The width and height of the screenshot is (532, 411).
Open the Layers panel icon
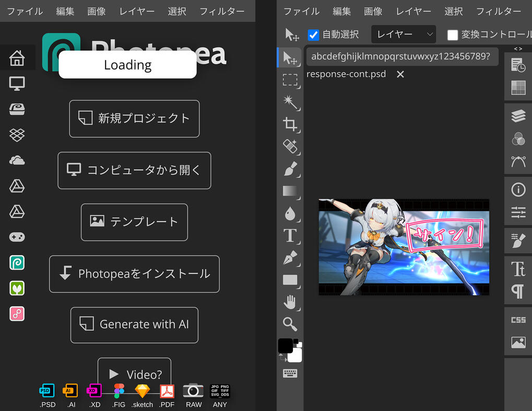coord(518,116)
